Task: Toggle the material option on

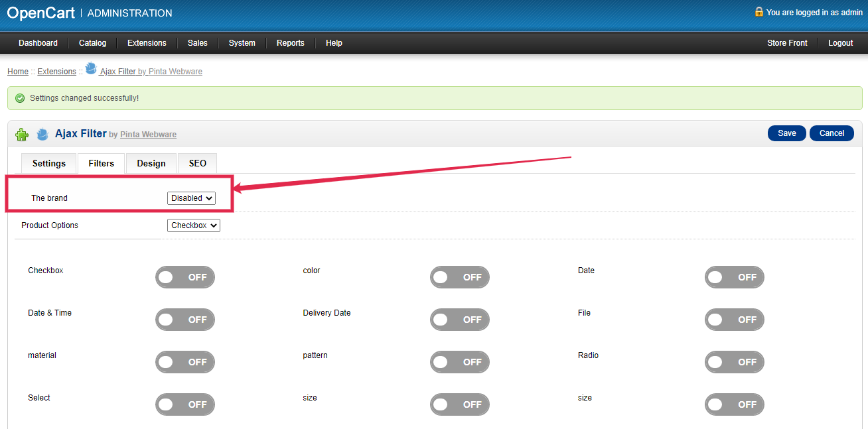Action: point(184,362)
